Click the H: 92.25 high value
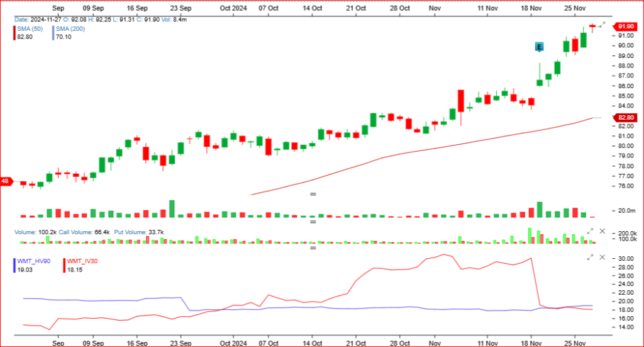Image resolution: width=644 pixels, height=347 pixels. [100, 20]
